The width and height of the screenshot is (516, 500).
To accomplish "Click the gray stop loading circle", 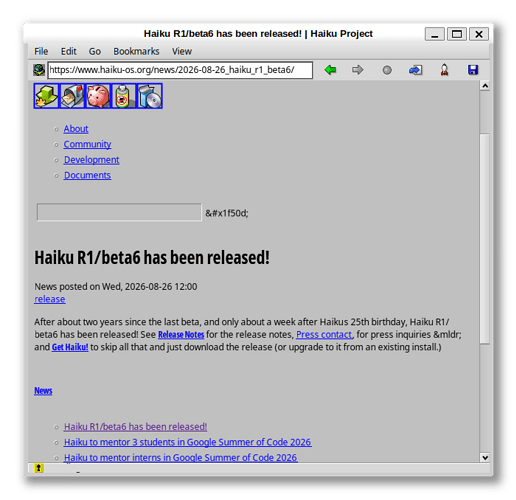I will tap(387, 70).
